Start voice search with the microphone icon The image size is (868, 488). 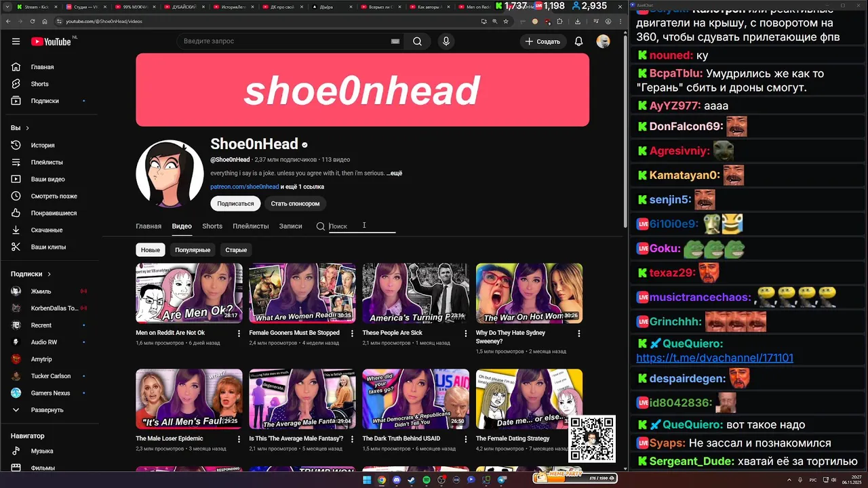coord(446,41)
